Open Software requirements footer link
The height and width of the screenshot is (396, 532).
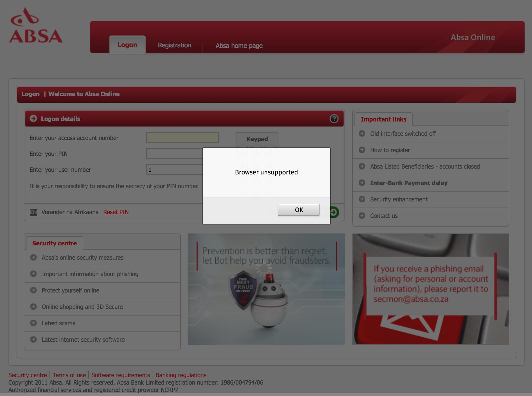(x=121, y=375)
